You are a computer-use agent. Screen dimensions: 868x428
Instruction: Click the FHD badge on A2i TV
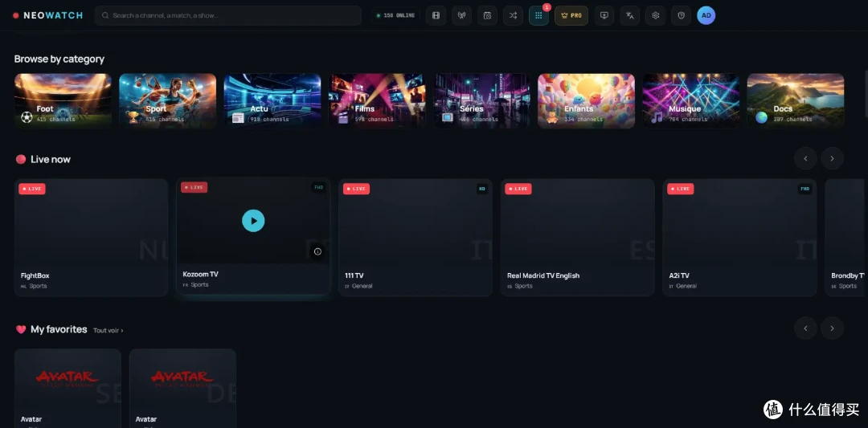pos(805,189)
